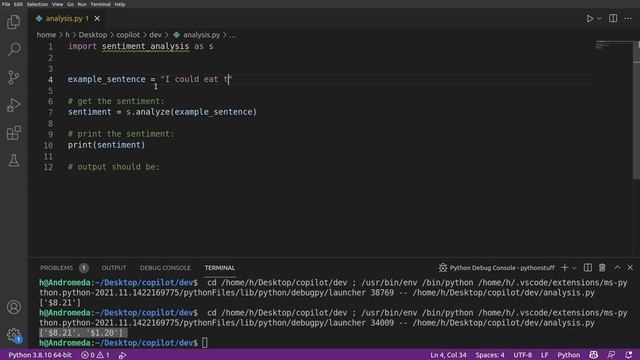Open the Copilot status icon
640x360 pixels.
593,355
